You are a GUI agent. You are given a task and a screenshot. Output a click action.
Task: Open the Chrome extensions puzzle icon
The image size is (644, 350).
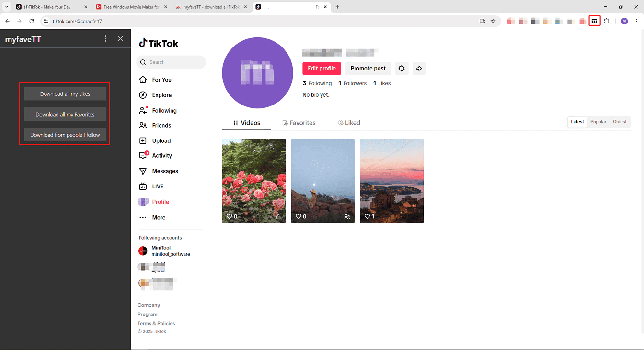[607, 21]
